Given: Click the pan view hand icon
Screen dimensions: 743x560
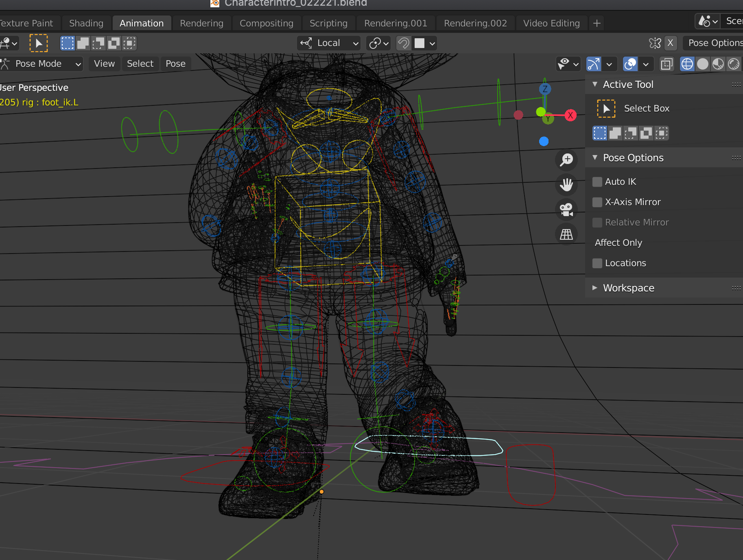Looking at the screenshot, I should point(566,185).
